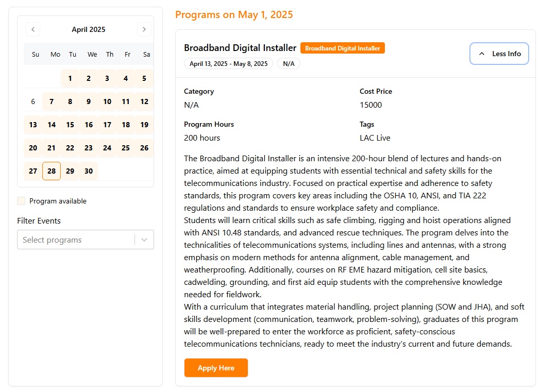Click the LAC Live tag text
The image size is (540, 392).
point(376,138)
